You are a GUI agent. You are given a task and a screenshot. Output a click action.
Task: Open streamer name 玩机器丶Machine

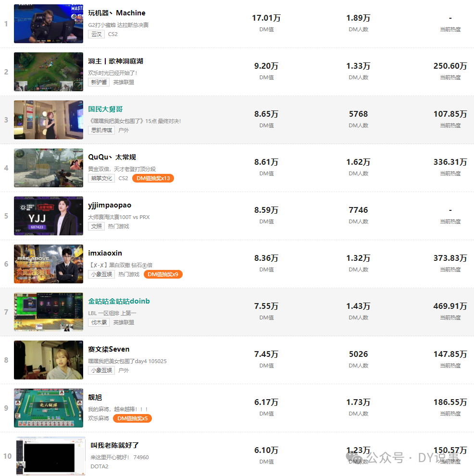pyautogui.click(x=117, y=13)
